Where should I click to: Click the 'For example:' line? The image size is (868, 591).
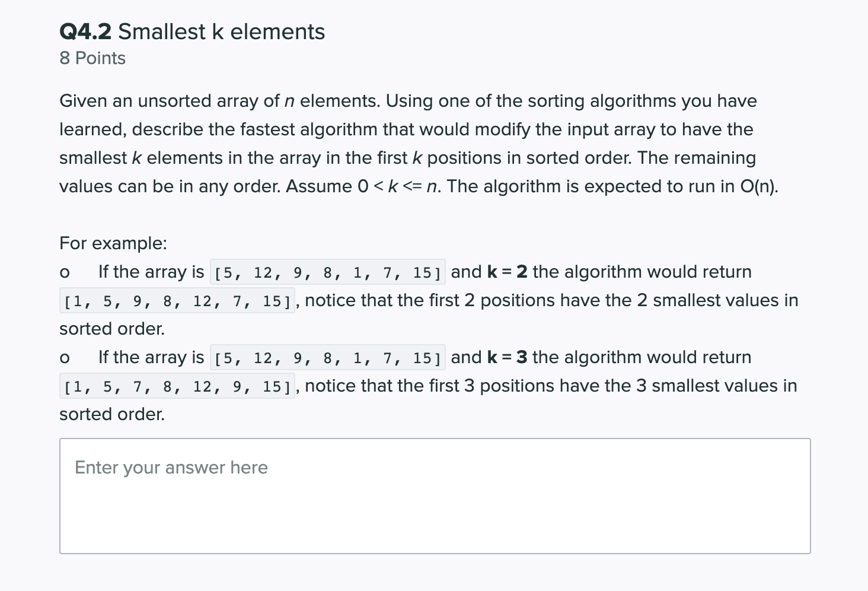pyautogui.click(x=113, y=243)
